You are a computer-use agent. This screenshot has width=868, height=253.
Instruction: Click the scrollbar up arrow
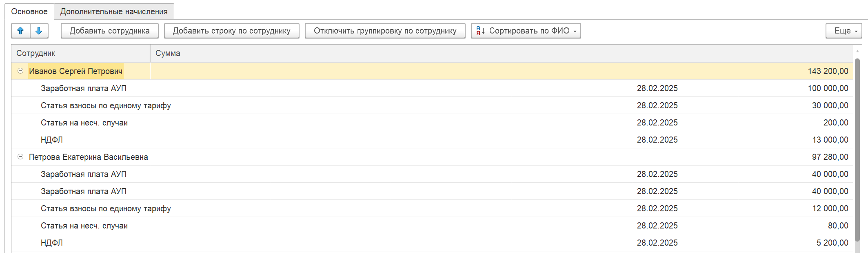tap(857, 51)
